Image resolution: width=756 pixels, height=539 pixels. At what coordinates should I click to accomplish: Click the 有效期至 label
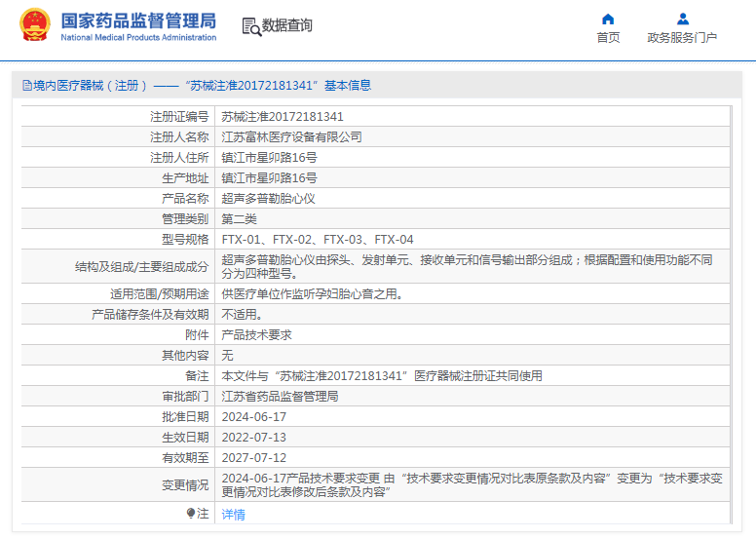185,458
